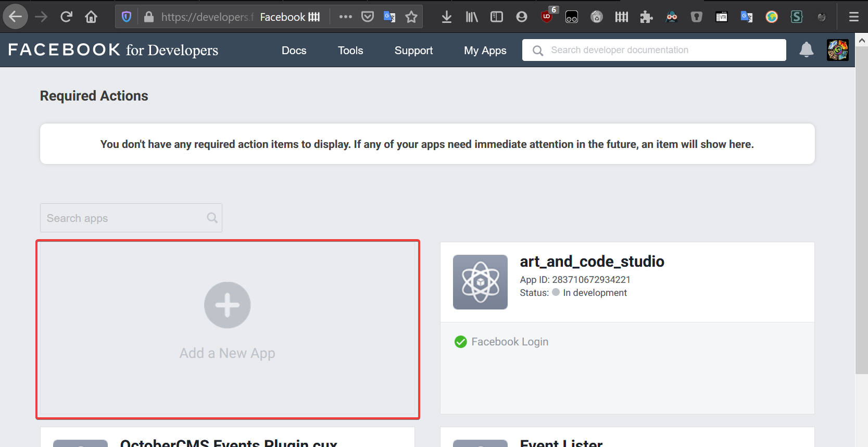Go back to the previous page

coord(16,17)
